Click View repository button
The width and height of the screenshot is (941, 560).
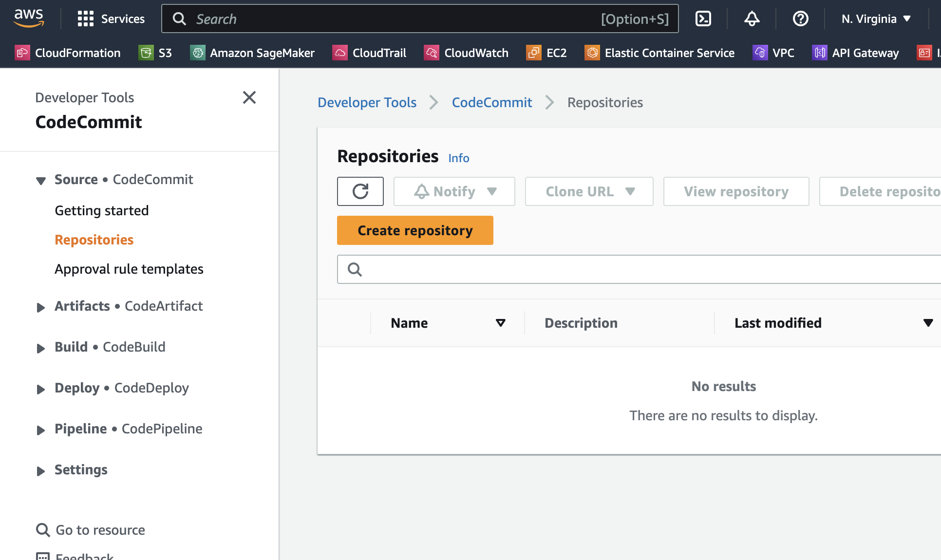point(736,191)
